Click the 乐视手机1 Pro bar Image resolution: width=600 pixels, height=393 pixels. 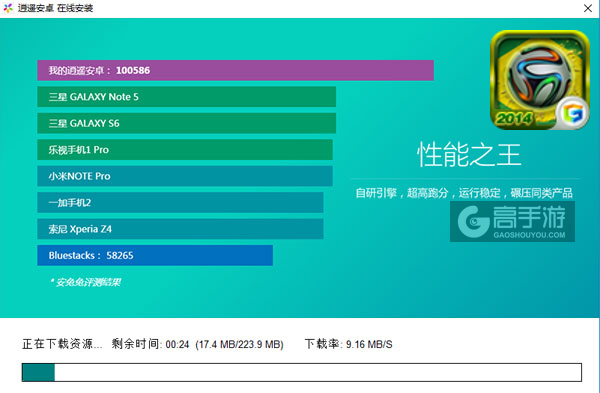point(185,150)
